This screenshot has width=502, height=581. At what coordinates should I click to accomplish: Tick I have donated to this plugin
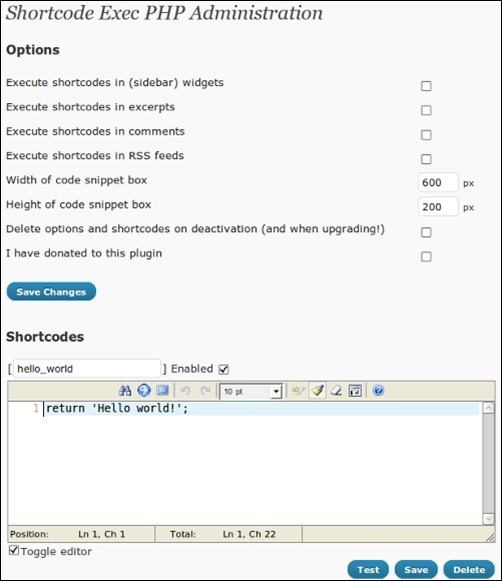(426, 257)
